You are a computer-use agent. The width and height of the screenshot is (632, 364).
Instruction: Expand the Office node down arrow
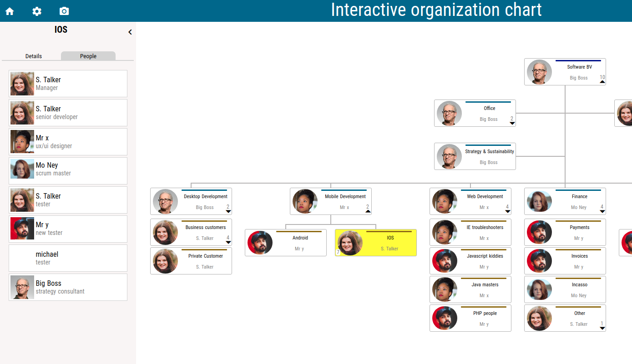click(512, 123)
